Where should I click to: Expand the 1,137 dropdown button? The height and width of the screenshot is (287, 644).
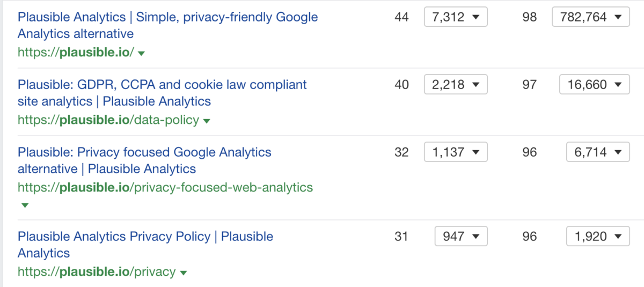(455, 152)
